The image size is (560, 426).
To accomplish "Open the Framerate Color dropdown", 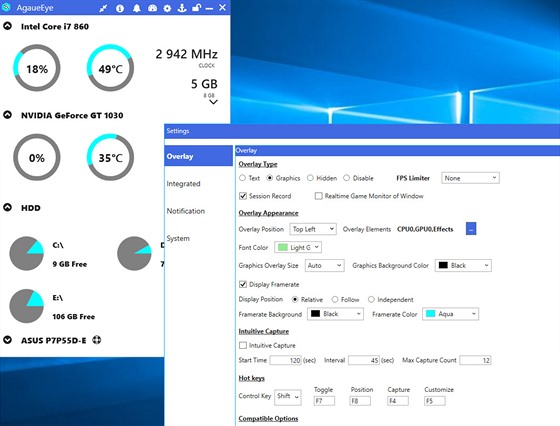I will [x=450, y=314].
